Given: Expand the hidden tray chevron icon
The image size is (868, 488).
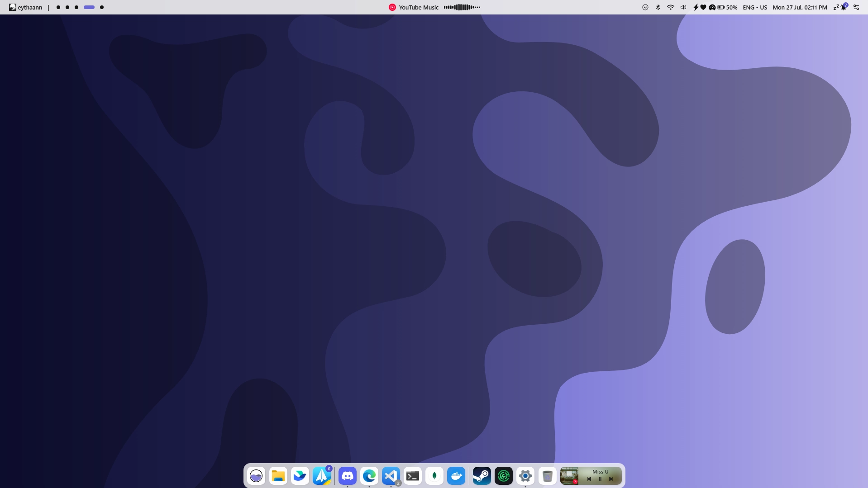Looking at the screenshot, I should tap(645, 7).
